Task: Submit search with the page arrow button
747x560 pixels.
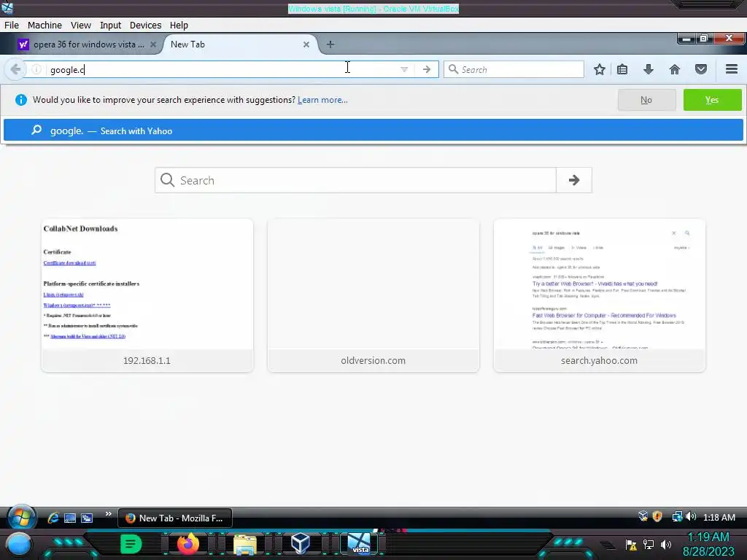Action: pyautogui.click(x=574, y=180)
